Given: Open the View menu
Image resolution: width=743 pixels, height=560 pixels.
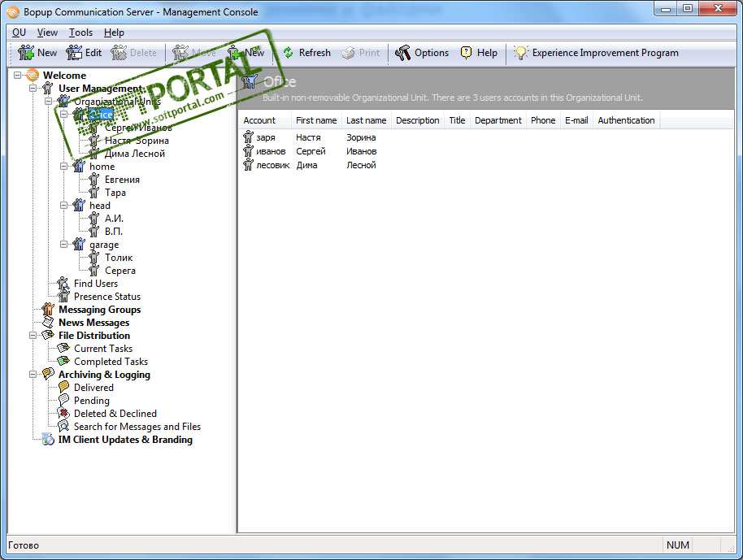Looking at the screenshot, I should pyautogui.click(x=47, y=33).
